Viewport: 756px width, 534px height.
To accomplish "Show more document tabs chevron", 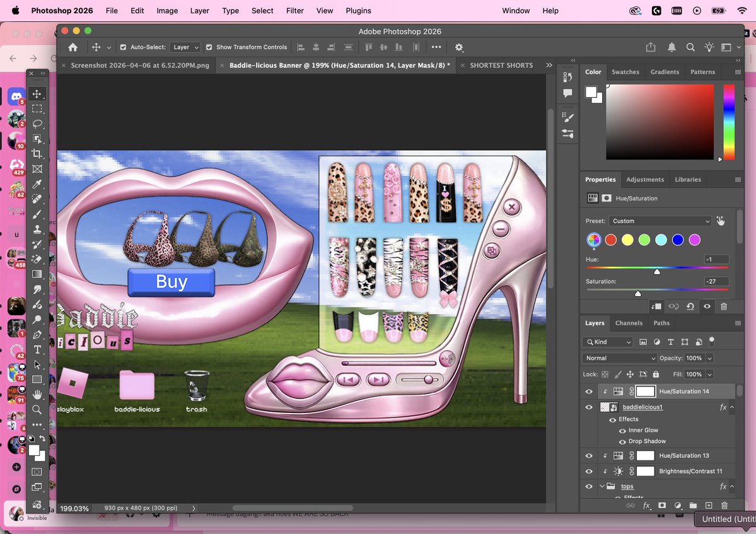I will tap(549, 65).
